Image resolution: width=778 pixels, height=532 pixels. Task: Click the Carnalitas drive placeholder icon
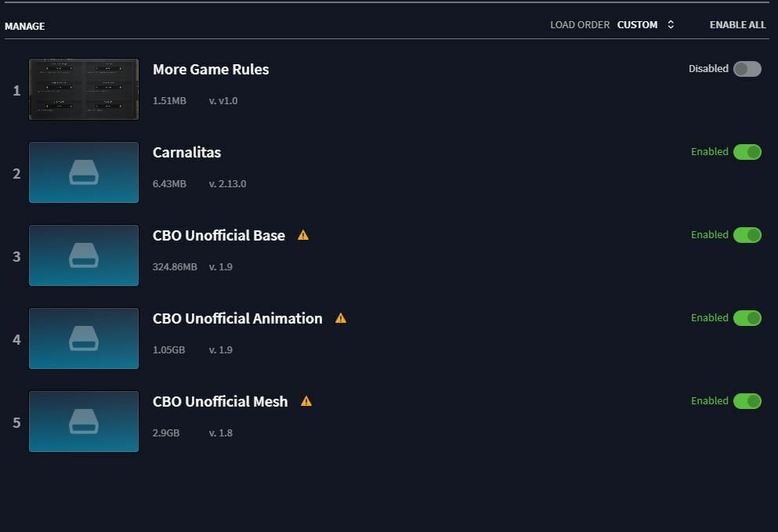(x=84, y=172)
